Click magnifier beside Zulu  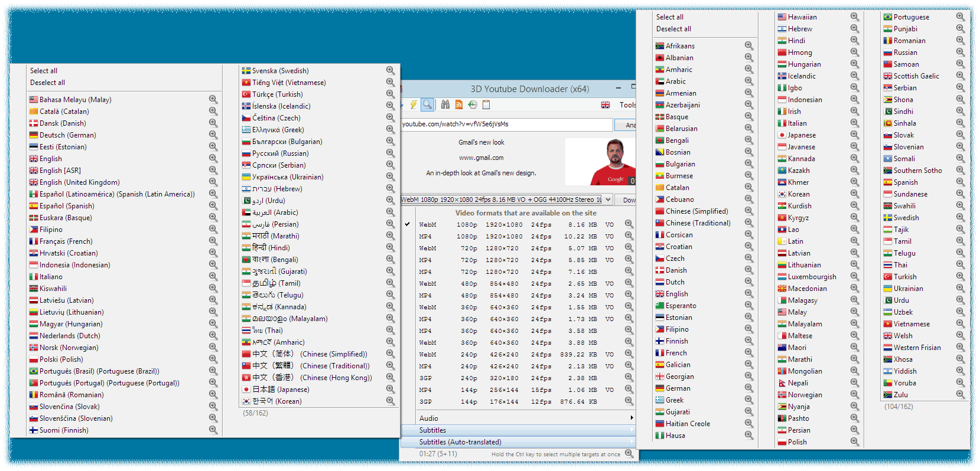pos(961,395)
